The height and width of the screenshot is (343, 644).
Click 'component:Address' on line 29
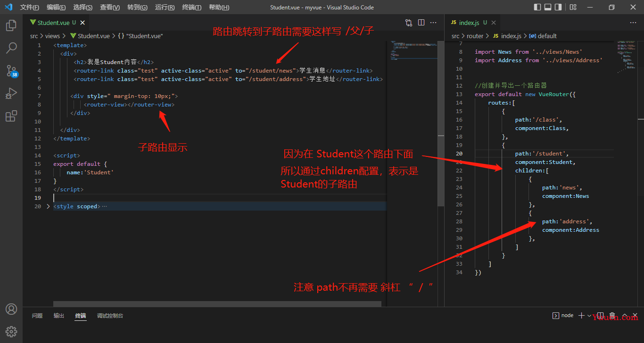pyautogui.click(x=570, y=230)
